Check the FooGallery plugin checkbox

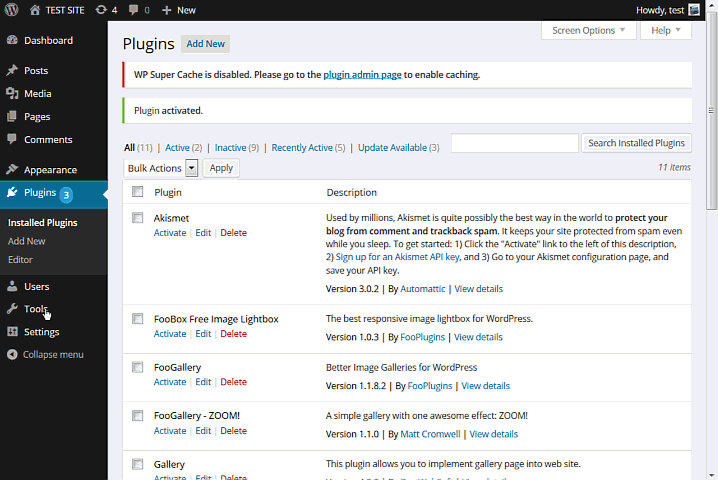pos(137,367)
